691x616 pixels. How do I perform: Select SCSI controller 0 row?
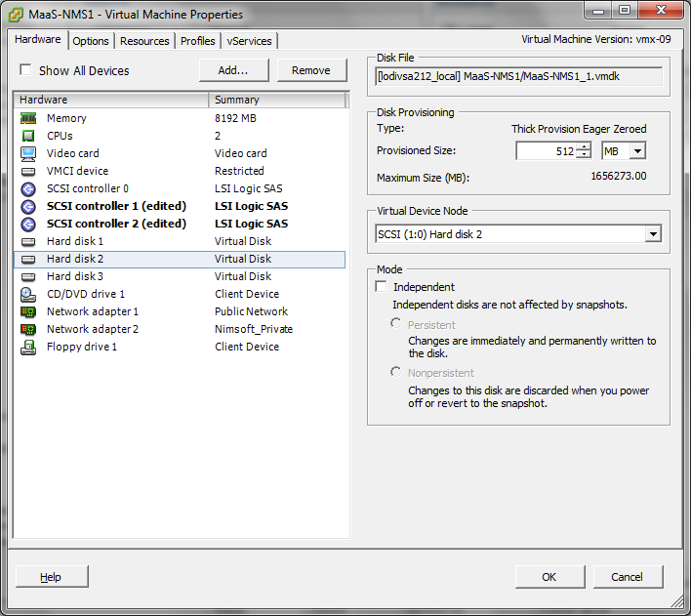[x=180, y=188]
